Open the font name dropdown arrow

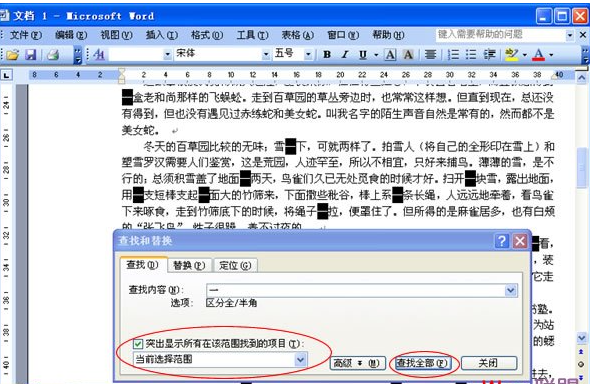coord(266,55)
